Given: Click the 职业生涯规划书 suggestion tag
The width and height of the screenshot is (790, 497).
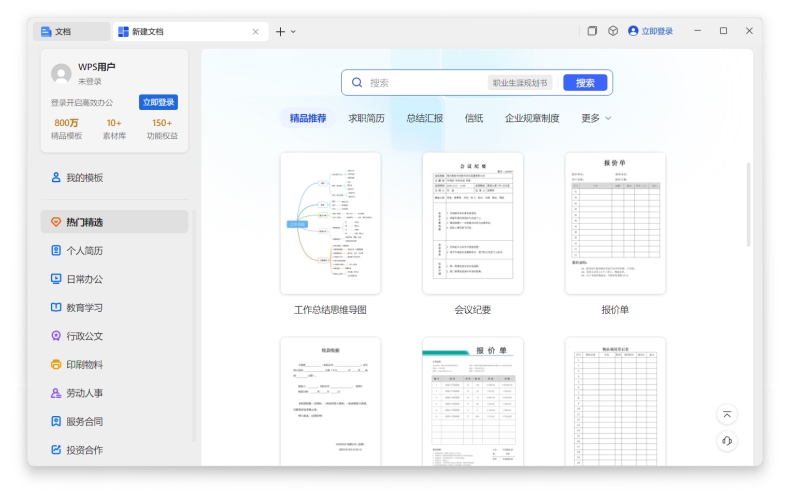Looking at the screenshot, I should [520, 83].
